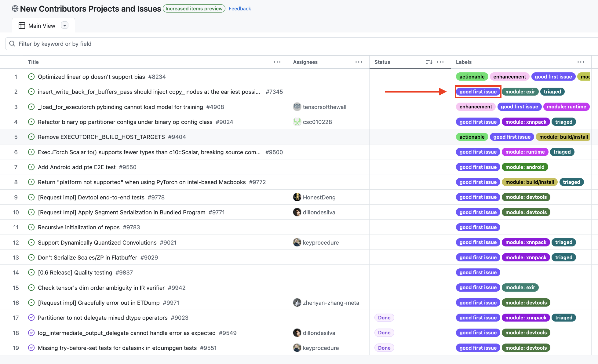Viewport: 598px width, 364px height.
Task: Open issue Remove EXECUTORCH_BUILD_HOST_TARGETS #9404
Action: (x=101, y=137)
